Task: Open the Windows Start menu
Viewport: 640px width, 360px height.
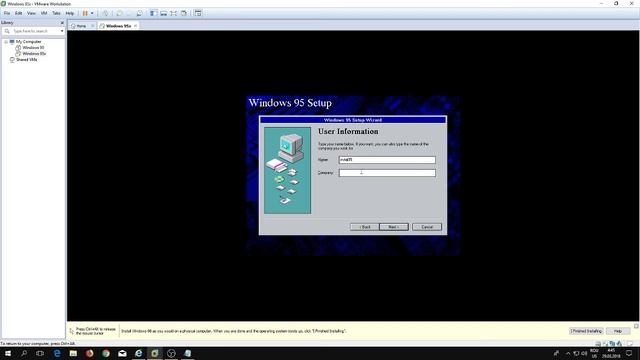Action: tap(8, 353)
